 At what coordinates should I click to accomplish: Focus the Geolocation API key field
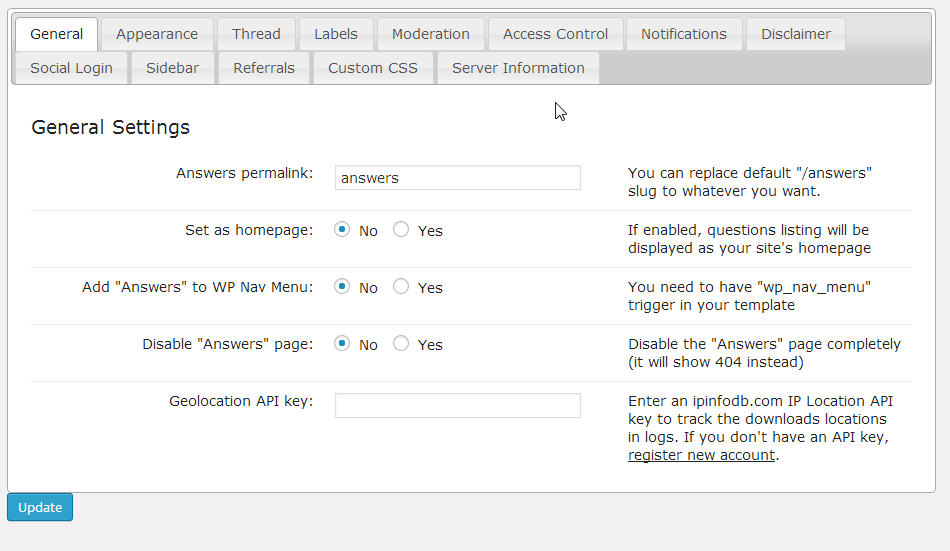pos(457,405)
